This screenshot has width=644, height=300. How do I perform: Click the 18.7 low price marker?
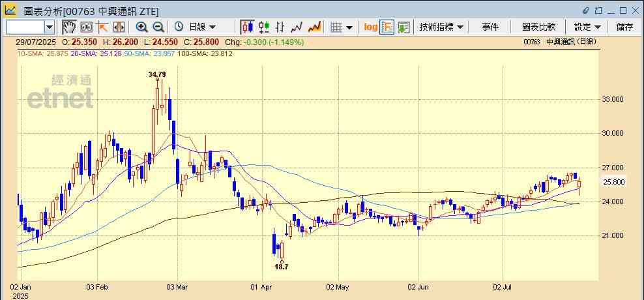[282, 267]
